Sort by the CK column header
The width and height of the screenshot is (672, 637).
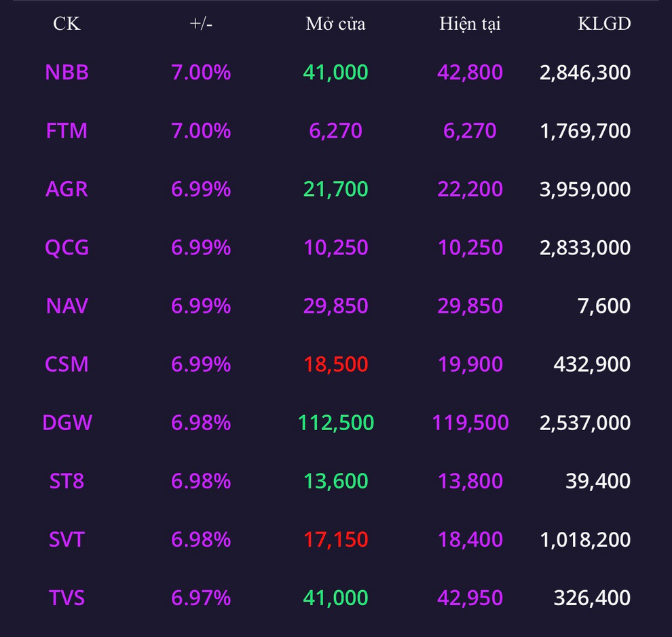pyautogui.click(x=67, y=24)
